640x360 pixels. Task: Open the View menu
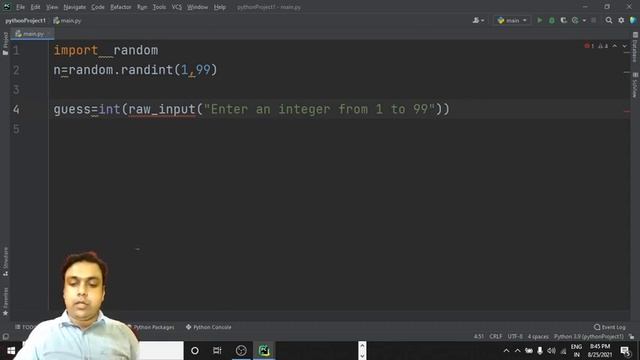coord(52,7)
